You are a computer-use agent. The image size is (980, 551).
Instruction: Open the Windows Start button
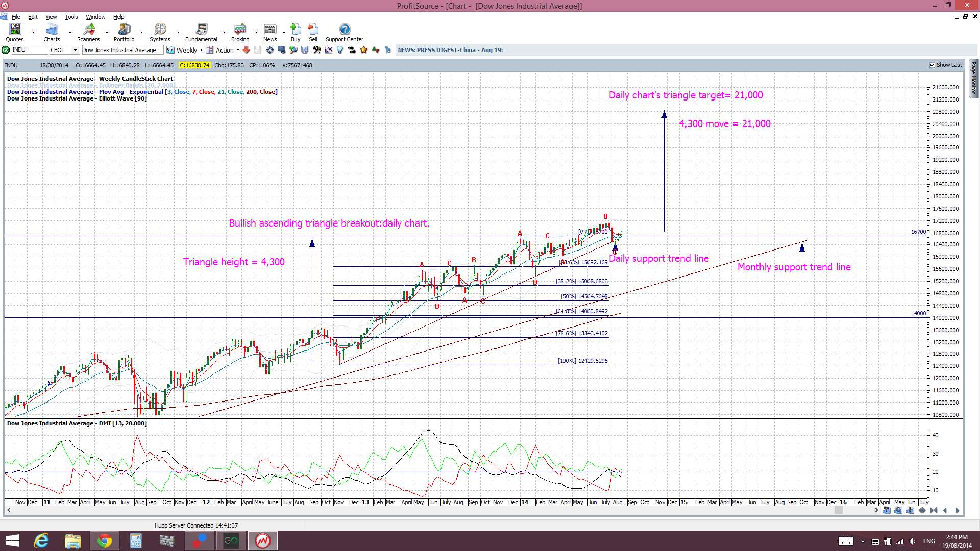12,541
